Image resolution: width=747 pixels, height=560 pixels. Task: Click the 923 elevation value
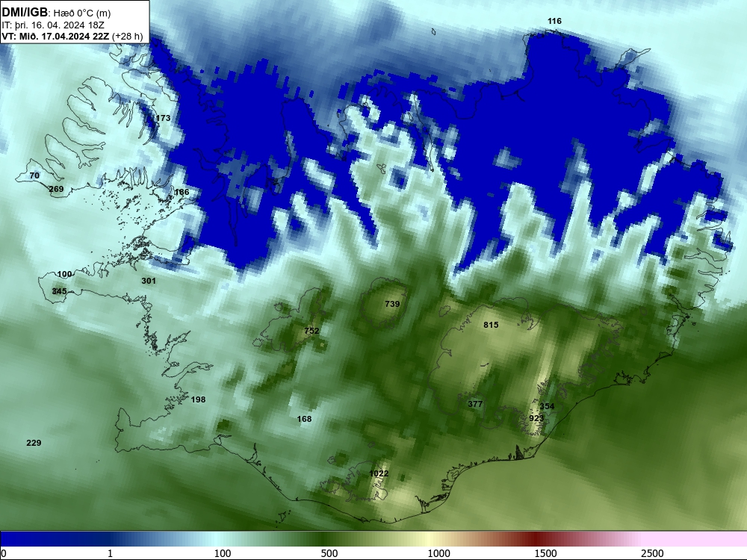pyautogui.click(x=536, y=418)
